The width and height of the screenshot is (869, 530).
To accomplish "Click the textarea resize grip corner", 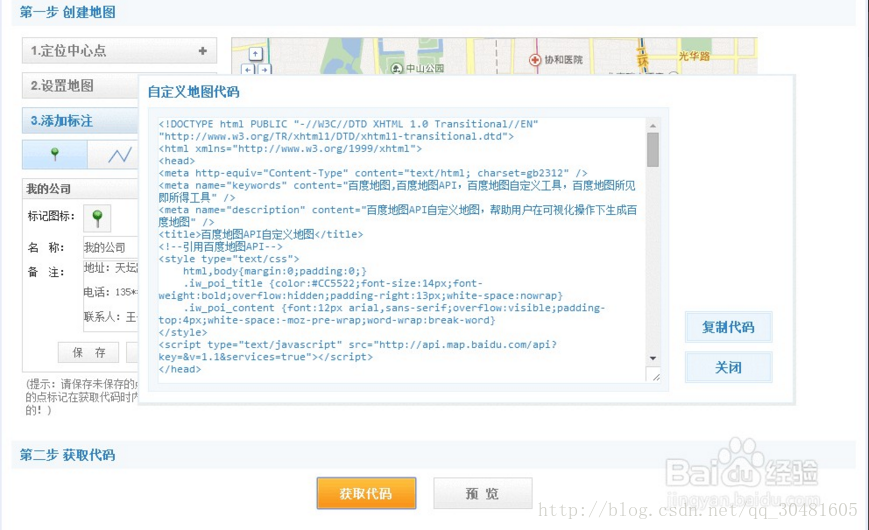I will point(655,376).
